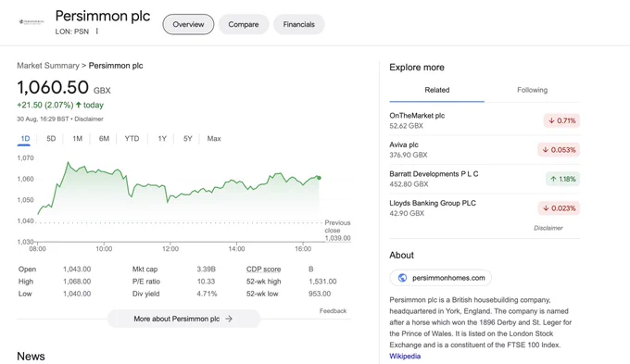This screenshot has height=364, width=630.
Task: Open the OnTheMarket plc related stock
Action: pyautogui.click(x=485, y=120)
